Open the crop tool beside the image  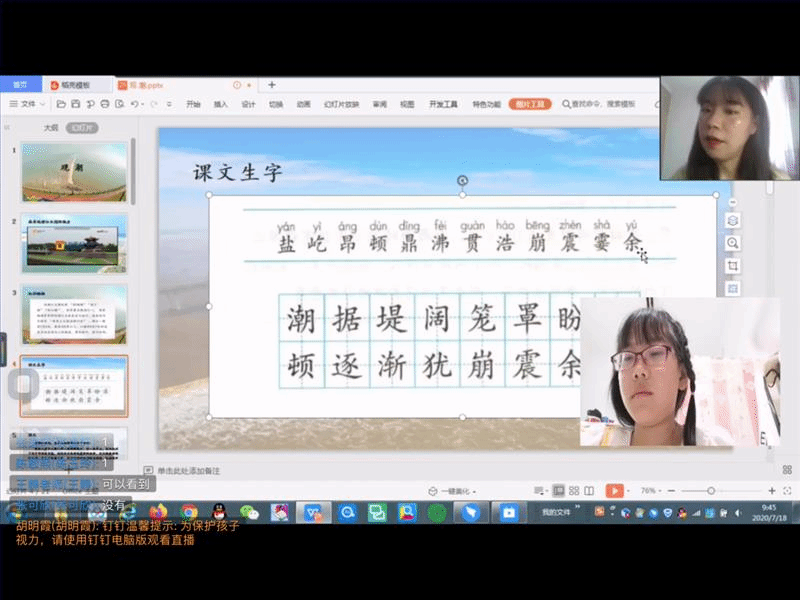click(x=733, y=266)
